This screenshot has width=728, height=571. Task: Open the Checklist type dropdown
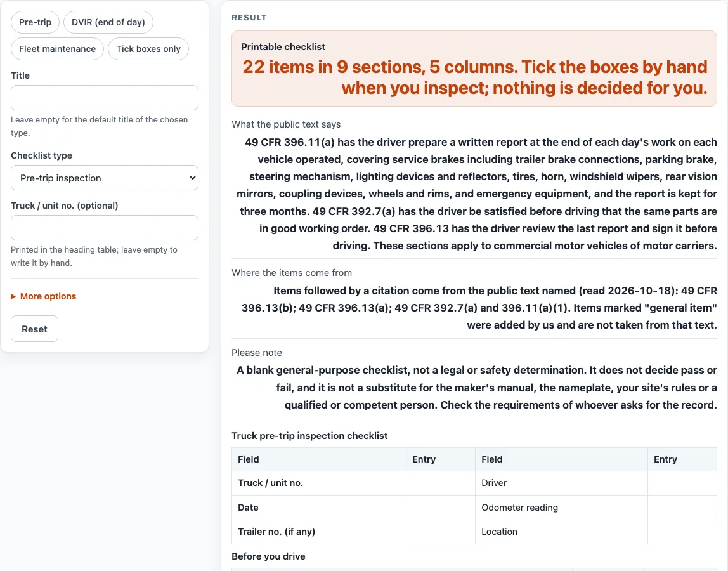105,178
